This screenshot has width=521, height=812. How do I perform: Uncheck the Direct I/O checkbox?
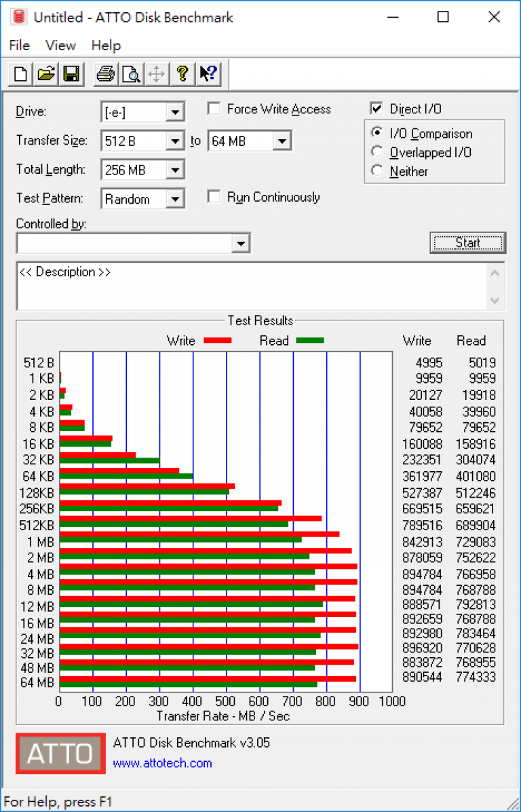[x=377, y=109]
